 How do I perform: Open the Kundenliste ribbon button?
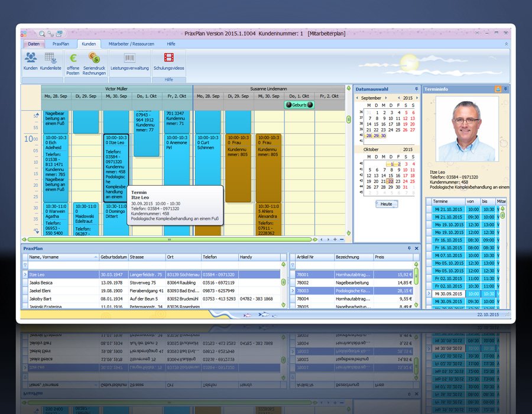tap(51, 62)
